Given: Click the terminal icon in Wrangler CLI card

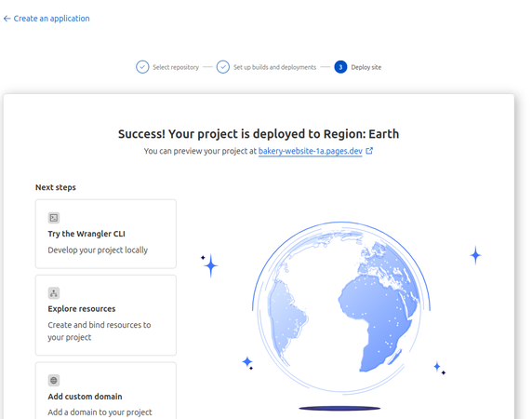Looking at the screenshot, I should coord(54,218).
